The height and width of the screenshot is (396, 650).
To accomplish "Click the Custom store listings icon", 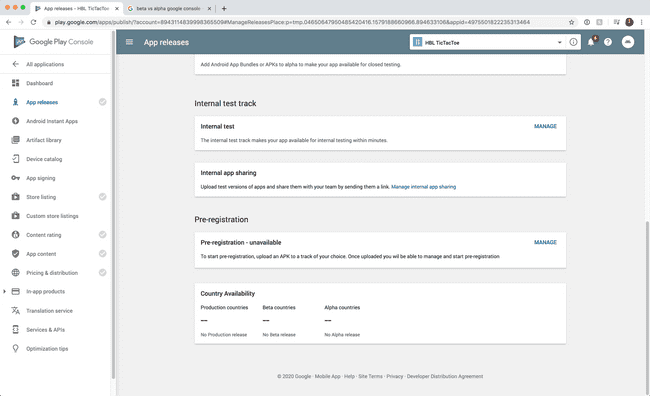I will [x=16, y=216].
